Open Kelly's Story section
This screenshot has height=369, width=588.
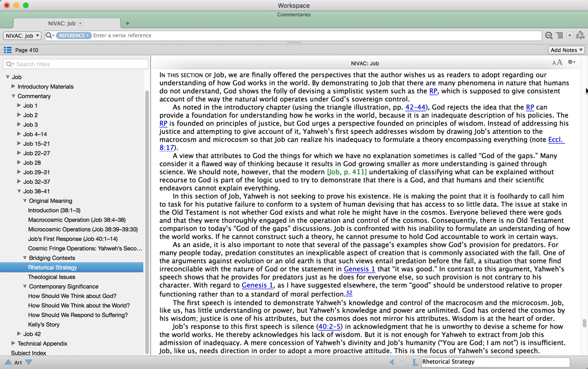pos(44,325)
